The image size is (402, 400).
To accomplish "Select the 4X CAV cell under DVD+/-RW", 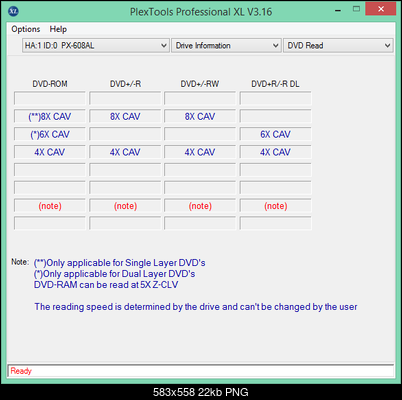I will point(200,152).
